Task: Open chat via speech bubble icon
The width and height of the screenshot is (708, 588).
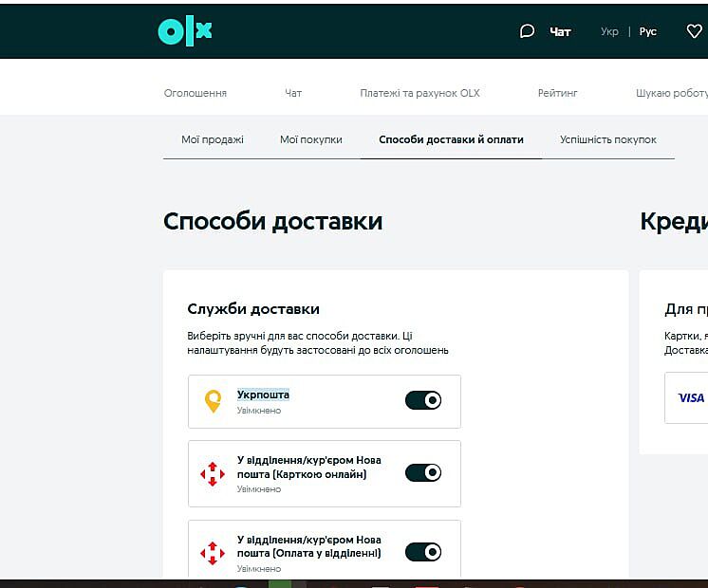Action: click(527, 31)
